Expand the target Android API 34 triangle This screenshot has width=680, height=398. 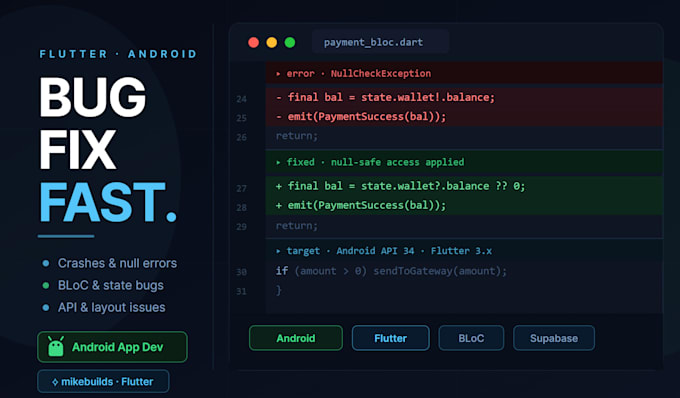click(278, 251)
